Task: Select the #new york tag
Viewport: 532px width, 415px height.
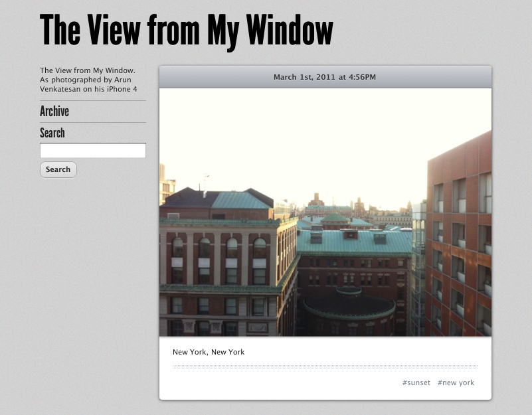Action: pyautogui.click(x=456, y=382)
